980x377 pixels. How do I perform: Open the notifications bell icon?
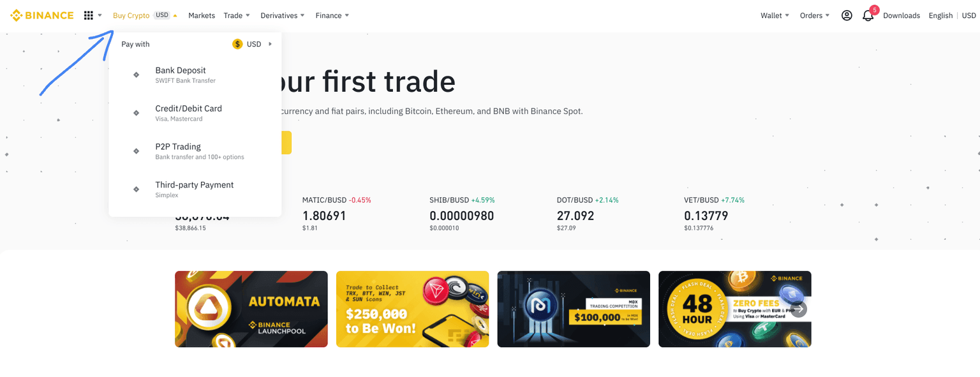tap(868, 16)
